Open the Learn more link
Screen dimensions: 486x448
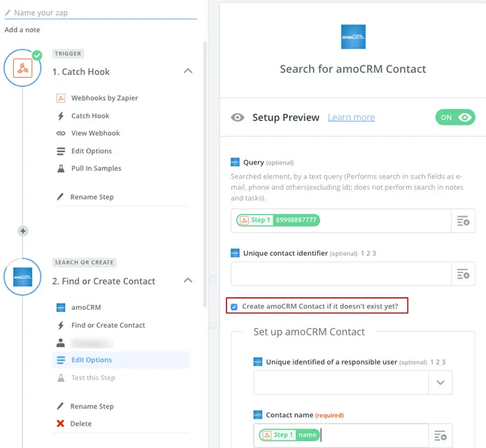[351, 117]
